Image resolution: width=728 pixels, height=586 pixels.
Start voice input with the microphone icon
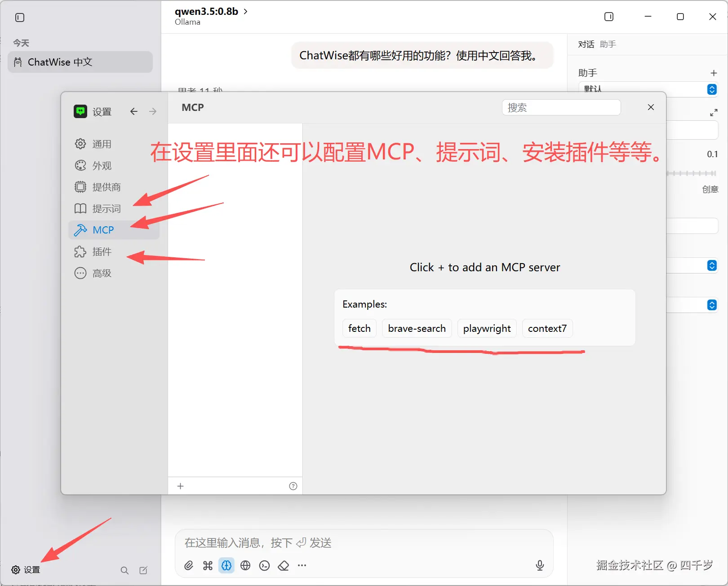(x=539, y=565)
